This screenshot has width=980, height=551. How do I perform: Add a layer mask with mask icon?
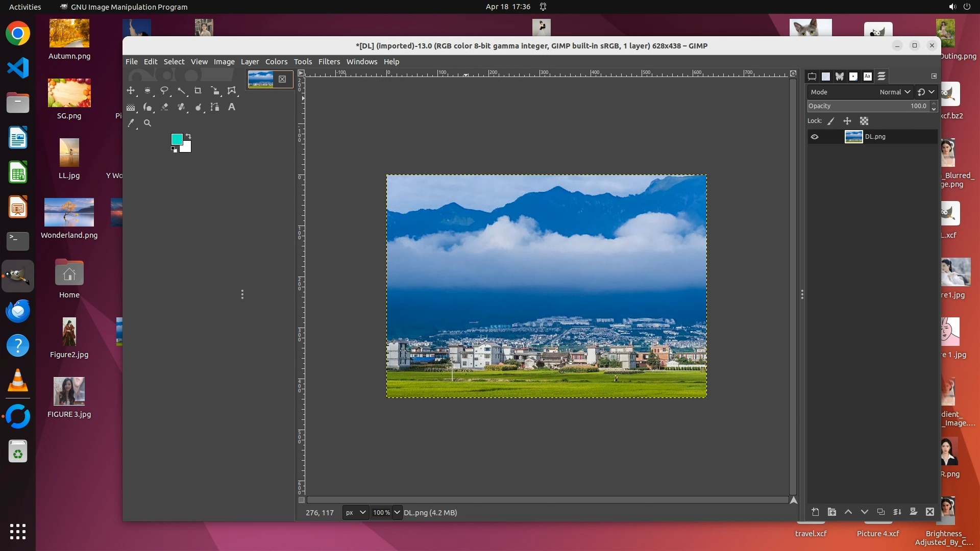coord(914,512)
